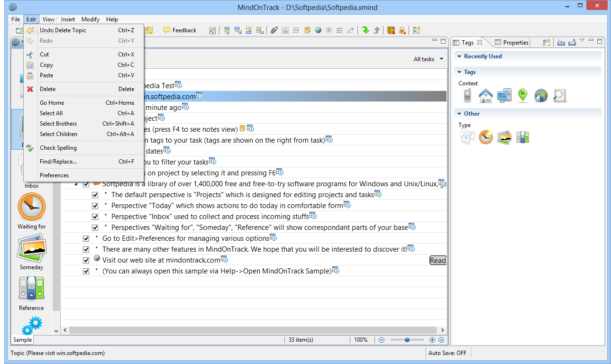Choose Undo Delete Topic from Edit menu

[83, 30]
